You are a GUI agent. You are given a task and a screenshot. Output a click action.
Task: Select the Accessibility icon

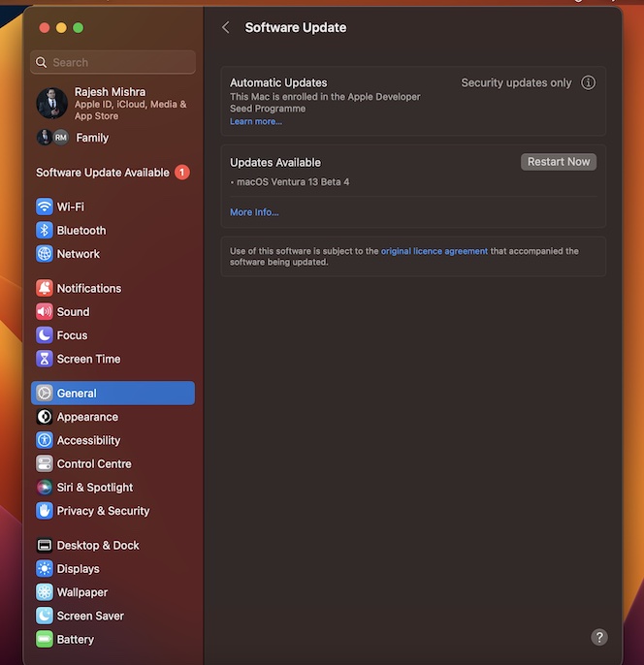click(x=44, y=440)
